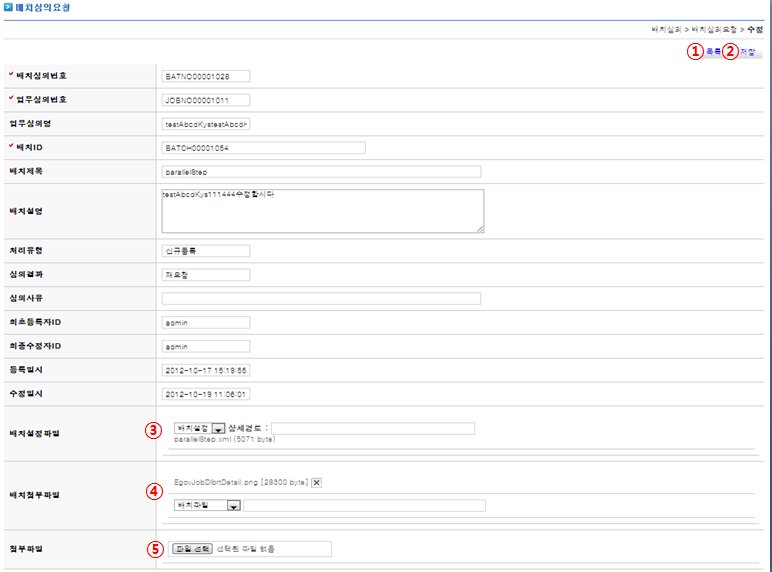772x572 pixels.
Task: Click the 배치심의요청 title icon
Action: 8,8
